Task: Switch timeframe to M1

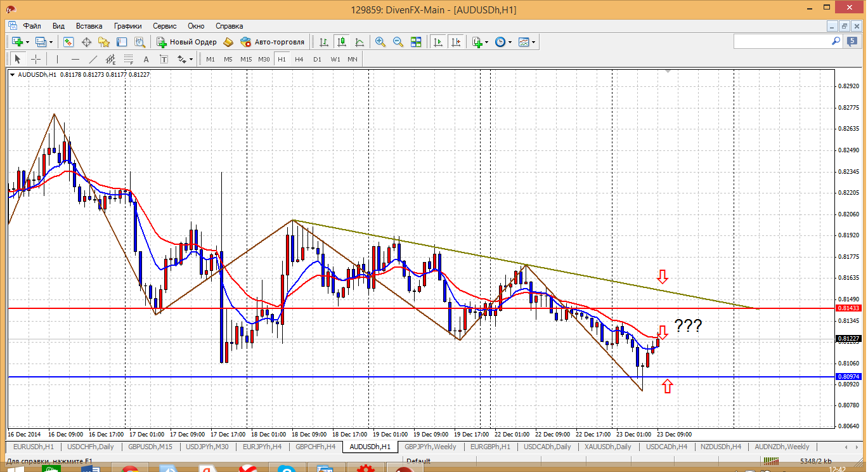Action: pyautogui.click(x=211, y=59)
